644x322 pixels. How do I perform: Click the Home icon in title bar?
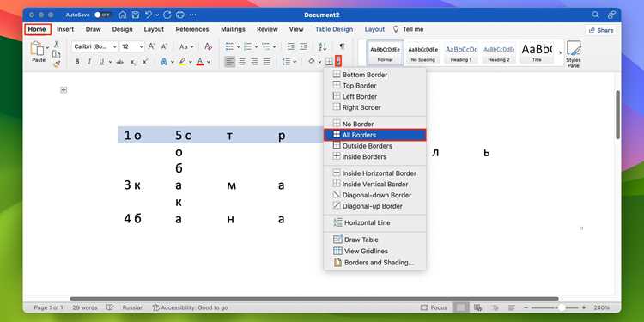[x=123, y=15]
